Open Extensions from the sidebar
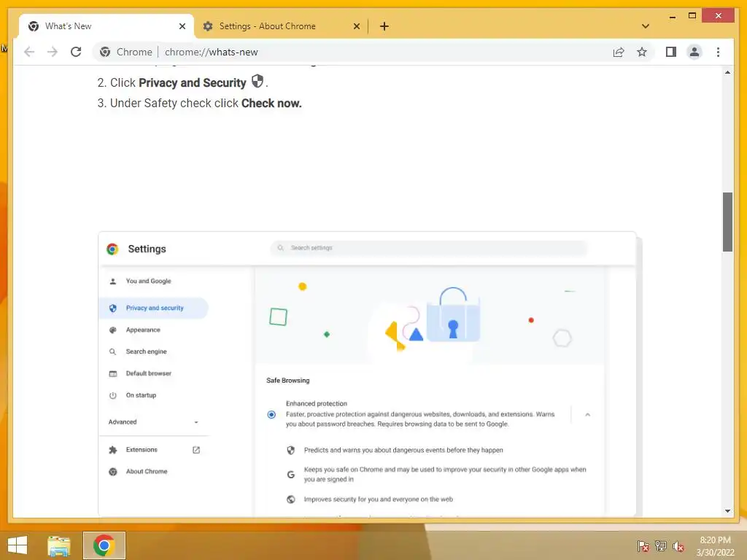Screen dimensions: 747x560 pos(142,449)
